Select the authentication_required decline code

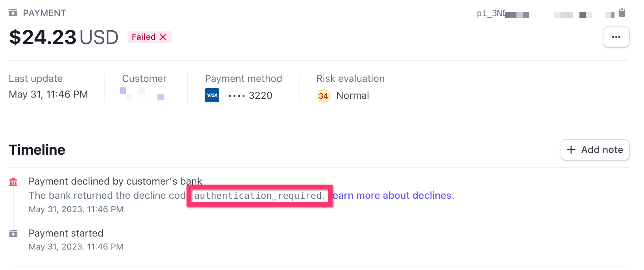[259, 196]
